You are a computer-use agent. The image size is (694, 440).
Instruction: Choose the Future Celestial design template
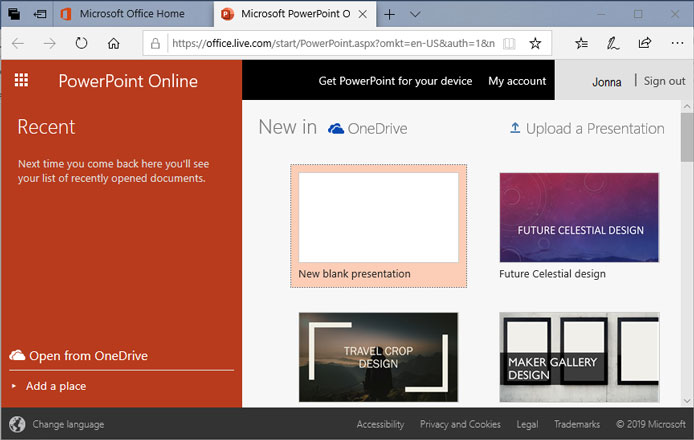[579, 217]
